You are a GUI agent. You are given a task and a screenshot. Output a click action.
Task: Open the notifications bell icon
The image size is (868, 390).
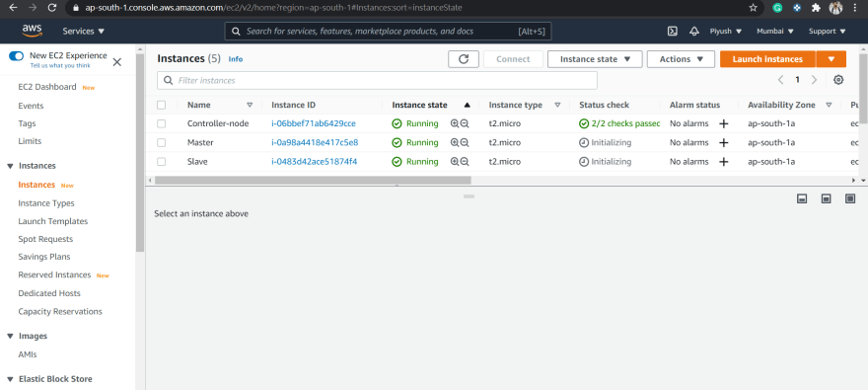(x=694, y=31)
